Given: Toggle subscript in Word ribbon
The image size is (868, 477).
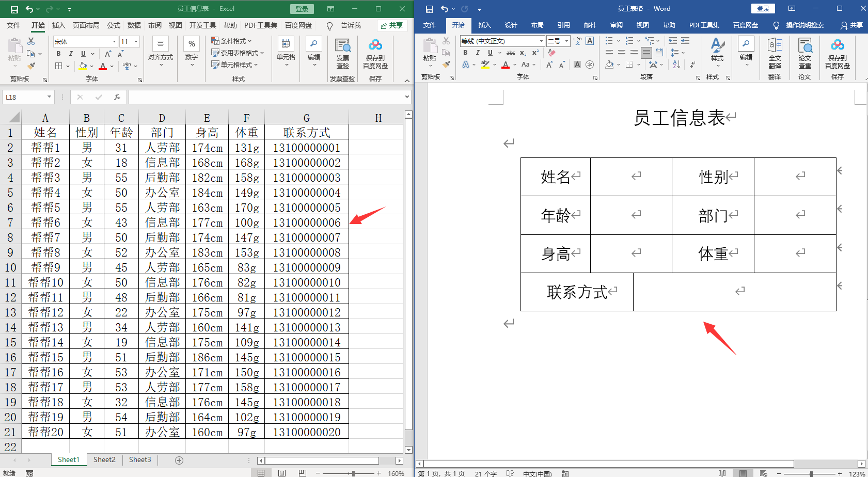Looking at the screenshot, I should [x=523, y=53].
